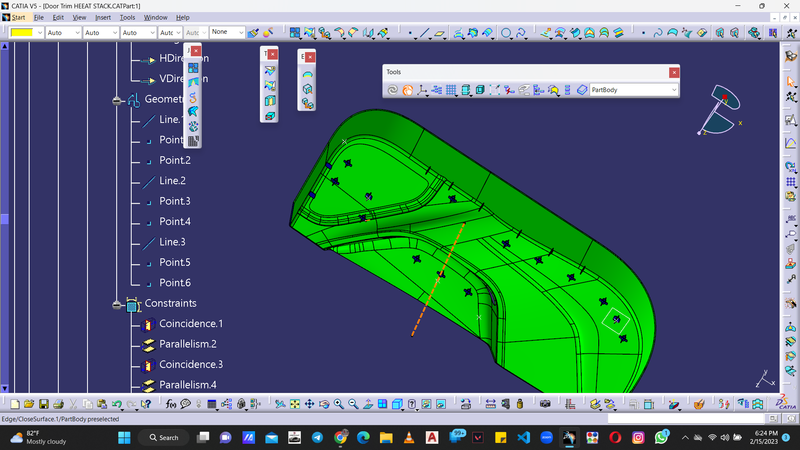Click the compass in top-right of viewport

(723, 110)
